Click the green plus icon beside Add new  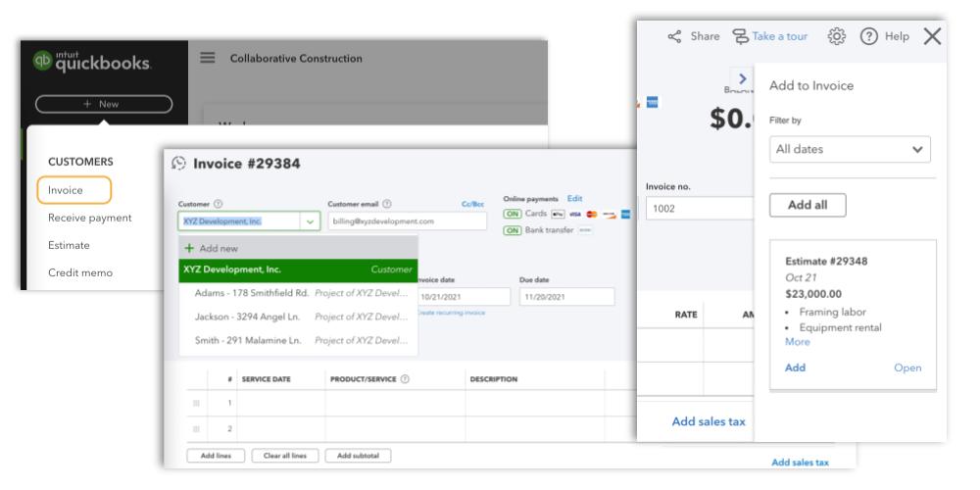tap(189, 248)
